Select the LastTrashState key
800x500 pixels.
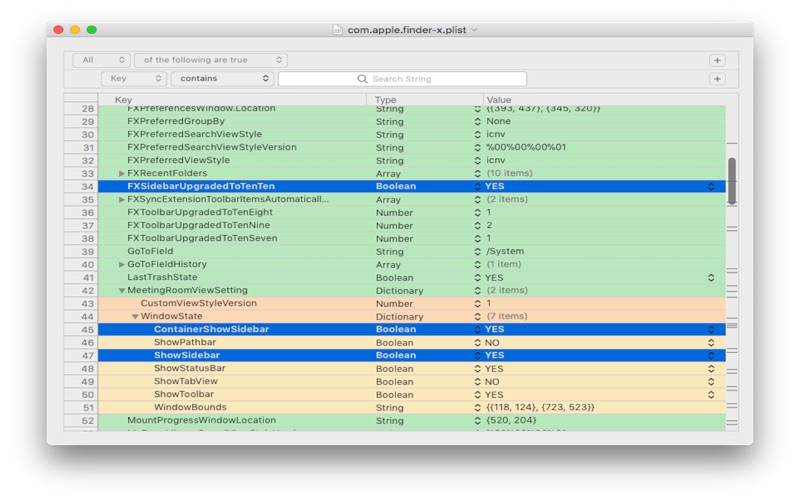tap(162, 277)
